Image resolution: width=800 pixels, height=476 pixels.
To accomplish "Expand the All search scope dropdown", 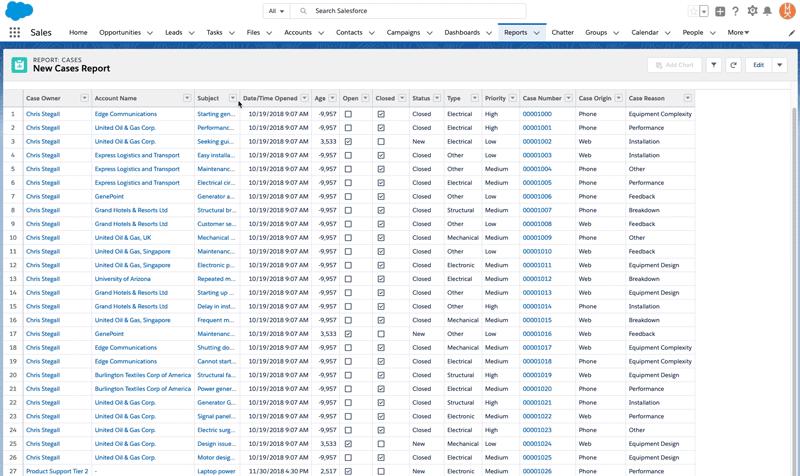I will pyautogui.click(x=276, y=11).
